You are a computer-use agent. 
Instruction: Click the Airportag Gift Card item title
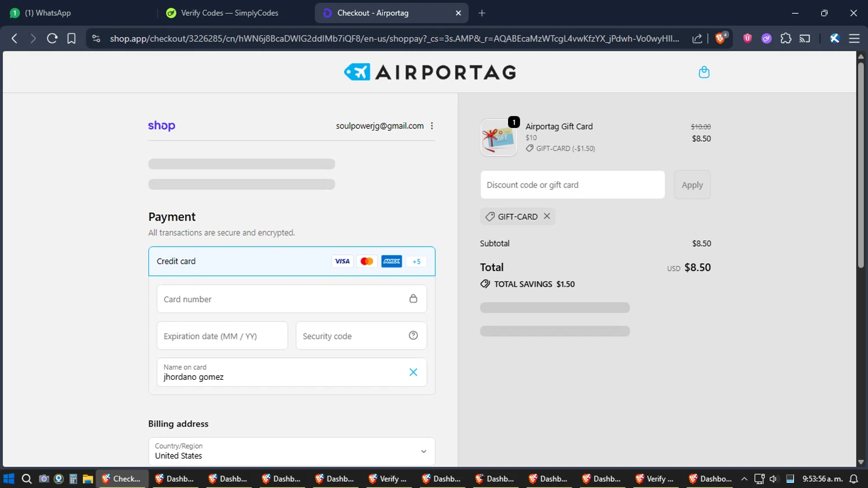(x=559, y=126)
